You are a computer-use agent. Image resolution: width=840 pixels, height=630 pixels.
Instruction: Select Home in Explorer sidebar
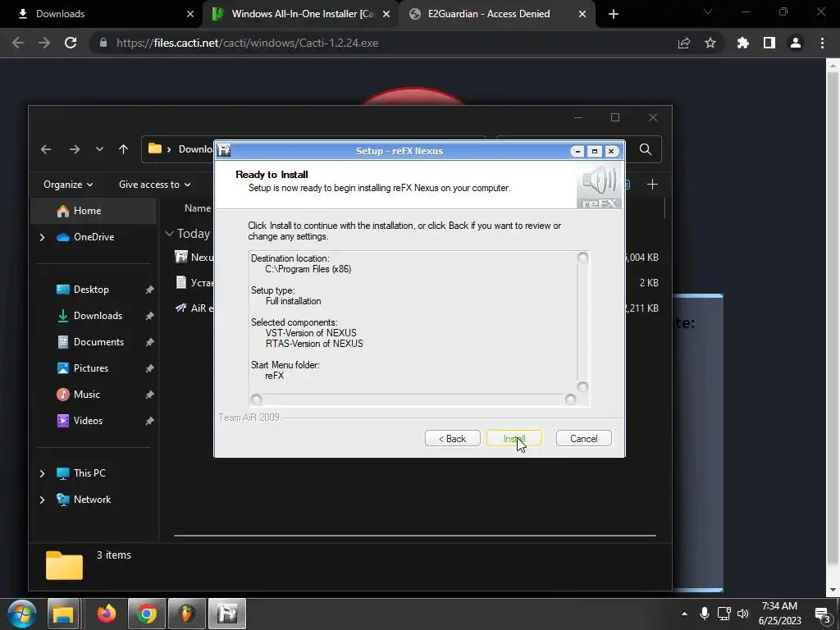click(94, 211)
